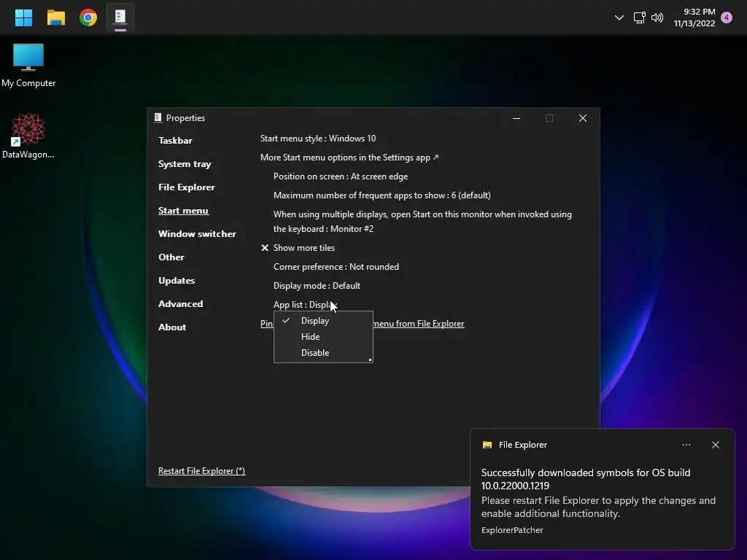Launch Chrome from the taskbar
This screenshot has height=560, width=747.
(x=88, y=17)
